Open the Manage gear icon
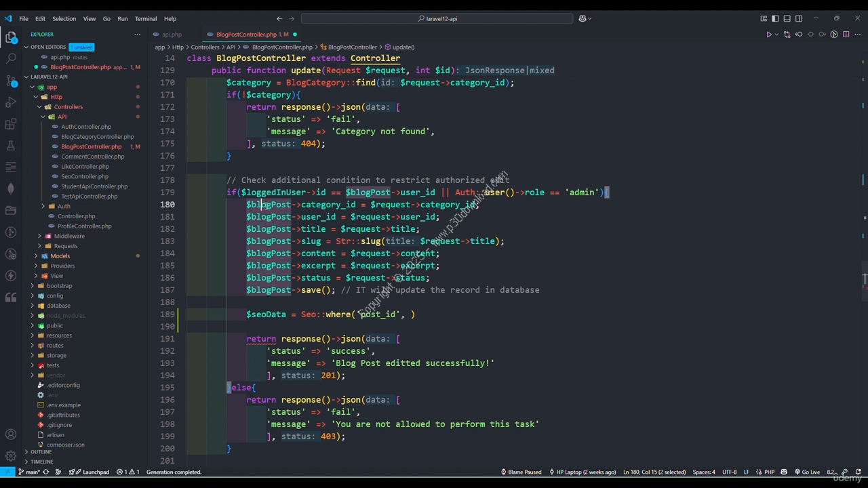 click(x=11, y=456)
